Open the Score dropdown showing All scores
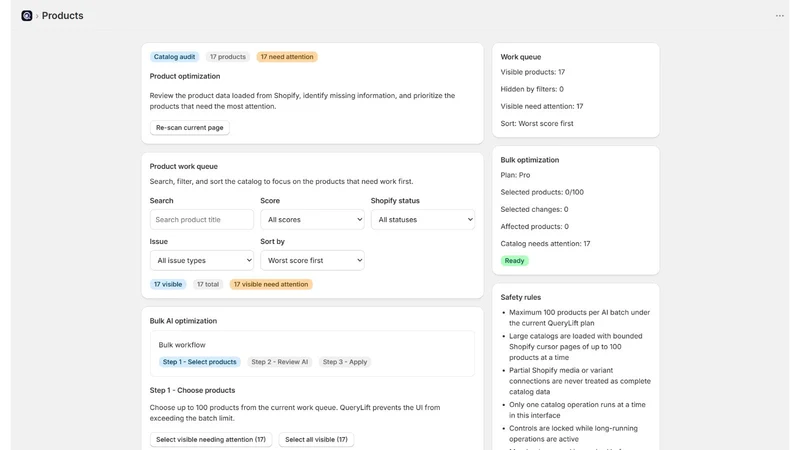Screen dimensions: 800x450 click(x=312, y=219)
